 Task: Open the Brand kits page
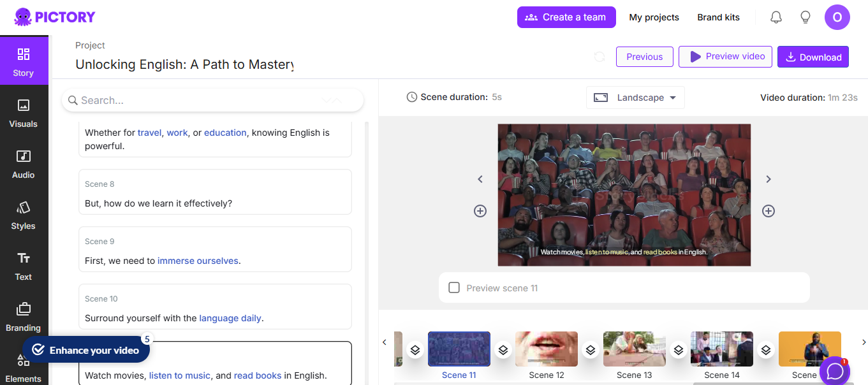coord(718,17)
